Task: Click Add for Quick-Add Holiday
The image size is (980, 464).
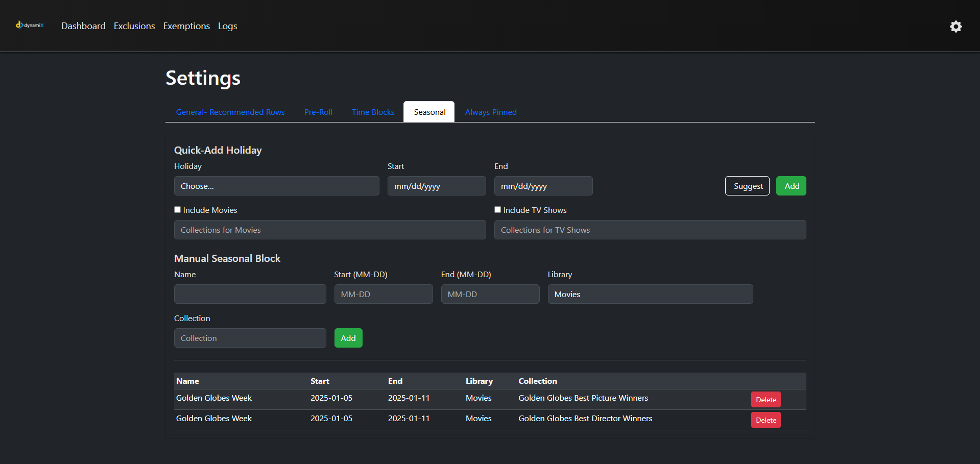Action: [x=791, y=186]
